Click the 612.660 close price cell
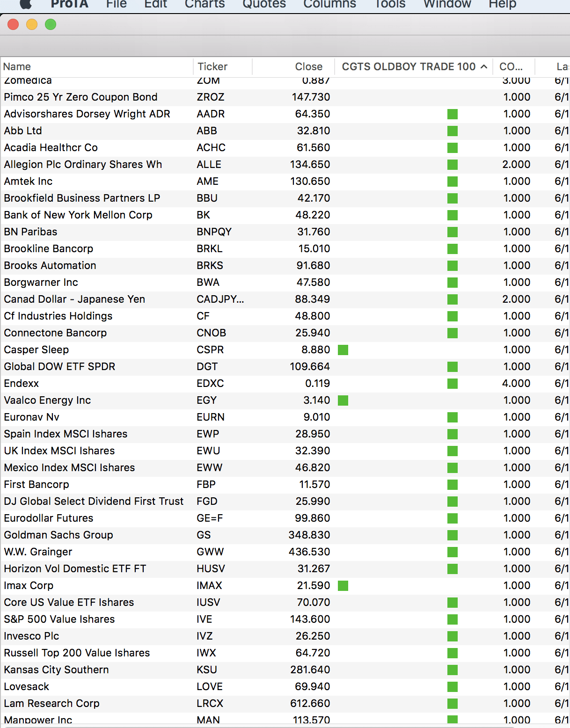The width and height of the screenshot is (570, 728). tap(310, 704)
